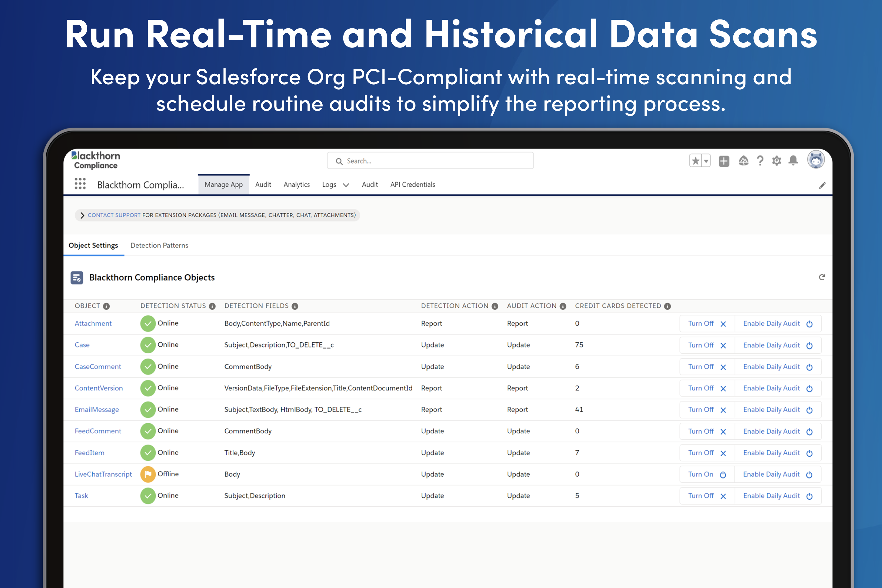
Task: Open the FeedItem object link
Action: pos(89,453)
